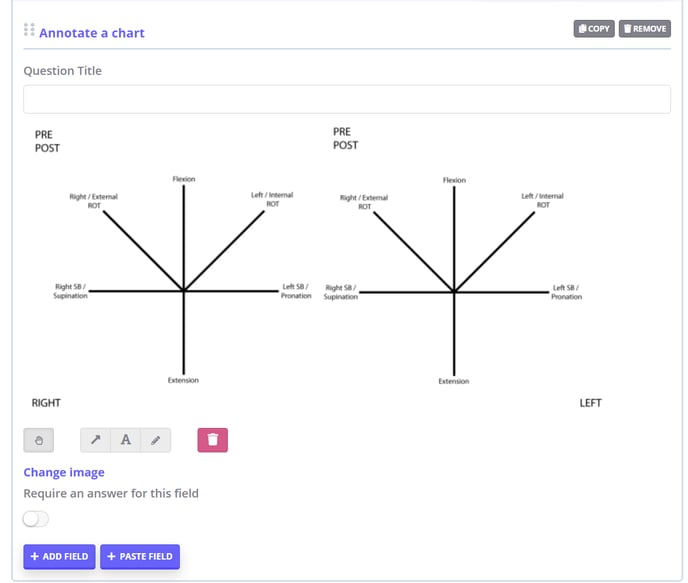Viewport: 688px width, 583px height.
Task: Click the Extension label on the left-side chart
Action: tap(183, 380)
